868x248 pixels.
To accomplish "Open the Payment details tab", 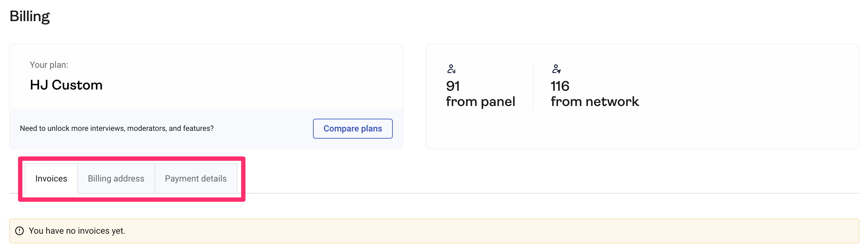I will 195,178.
